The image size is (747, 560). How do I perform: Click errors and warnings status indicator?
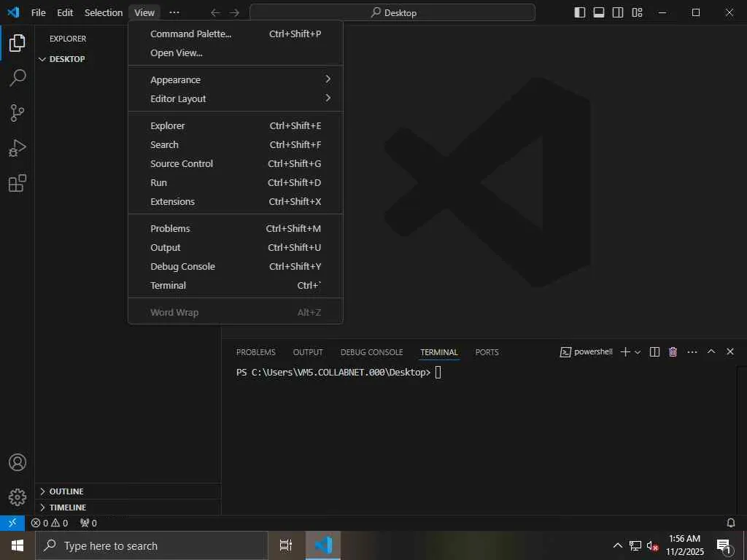[50, 523]
